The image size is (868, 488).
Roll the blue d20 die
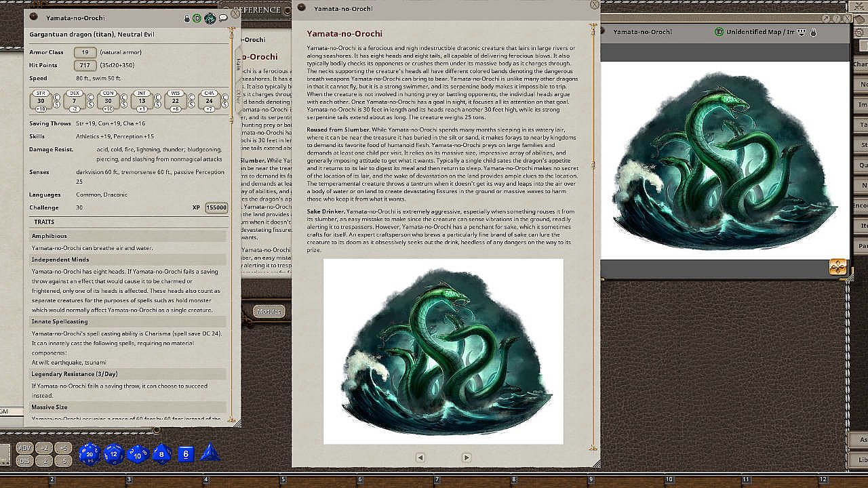89,454
